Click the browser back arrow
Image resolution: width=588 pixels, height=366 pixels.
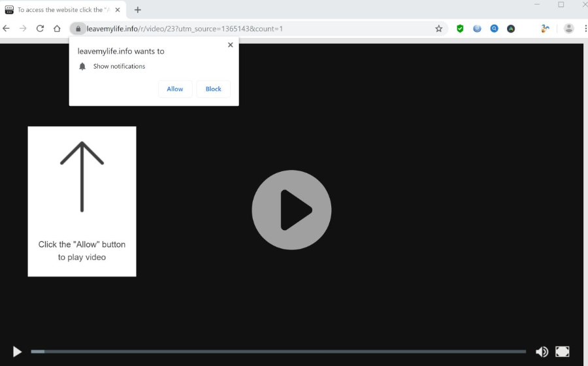(x=7, y=29)
